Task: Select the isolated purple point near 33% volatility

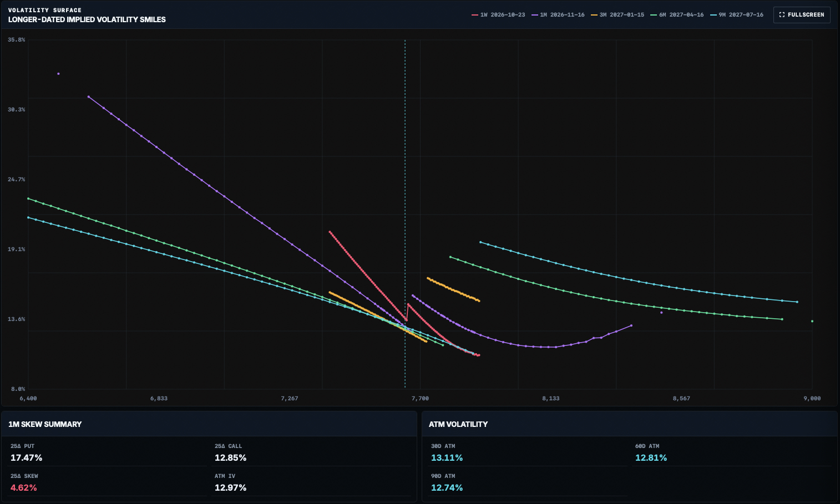Action: [58, 74]
